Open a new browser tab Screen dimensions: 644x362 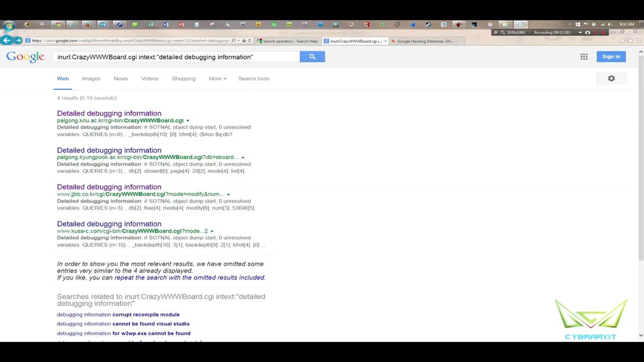coord(460,41)
